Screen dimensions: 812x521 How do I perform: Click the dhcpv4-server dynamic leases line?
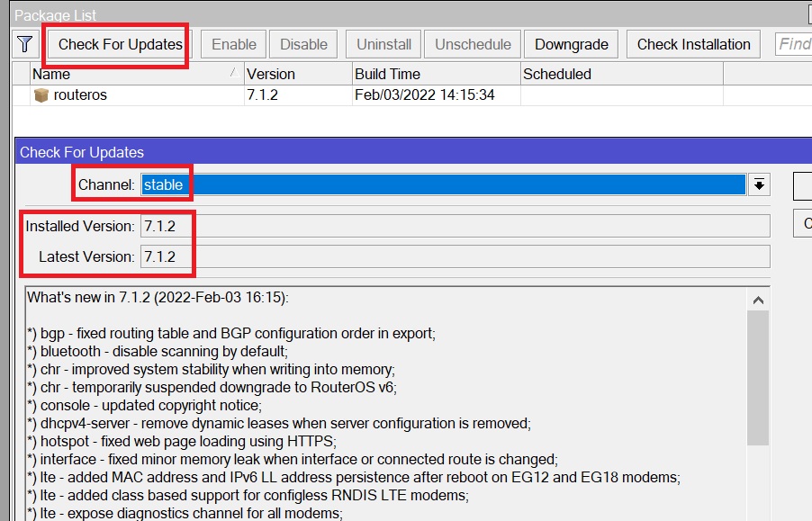pos(279,424)
